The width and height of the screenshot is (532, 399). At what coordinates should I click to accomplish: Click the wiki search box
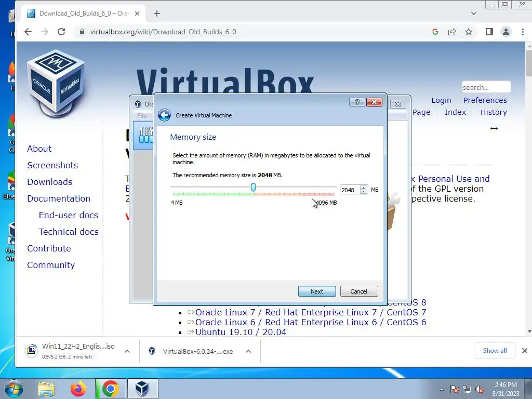pos(486,87)
